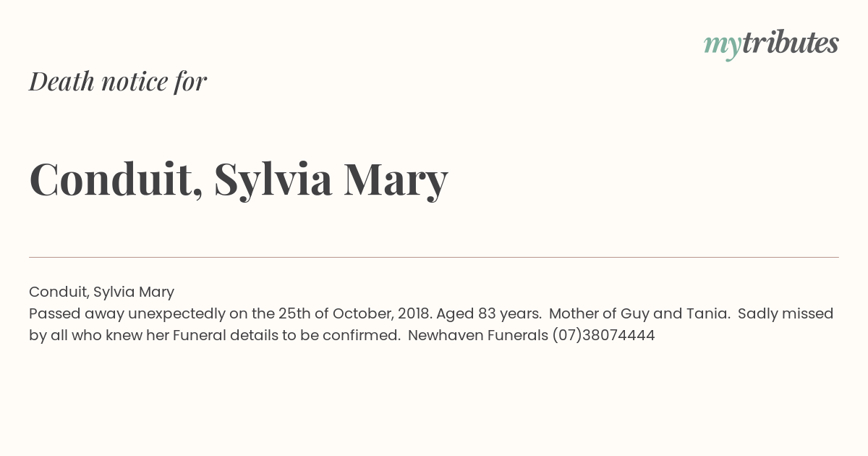This screenshot has height=456, width=868.
Task: Click "Funeral details to be confirmed" sentence
Action: tap(286, 335)
